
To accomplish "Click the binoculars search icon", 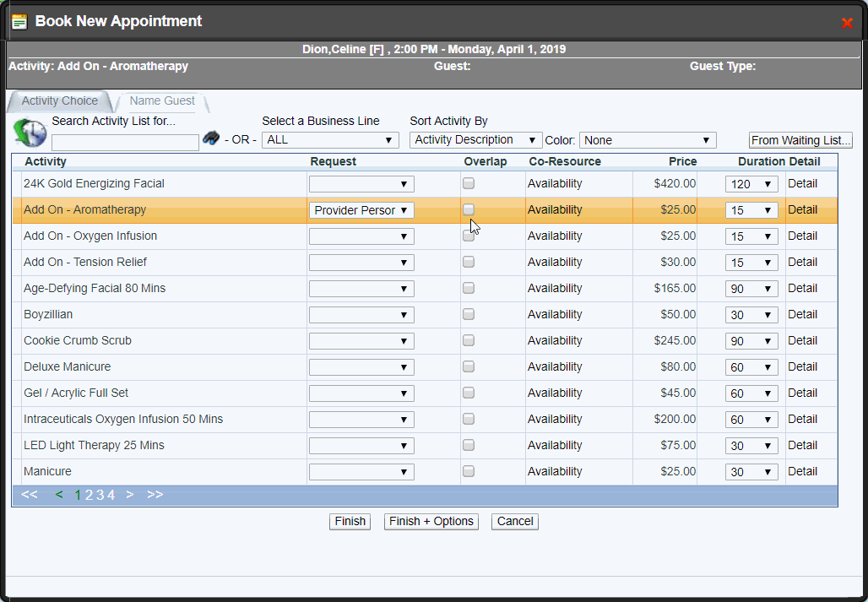I will [211, 138].
